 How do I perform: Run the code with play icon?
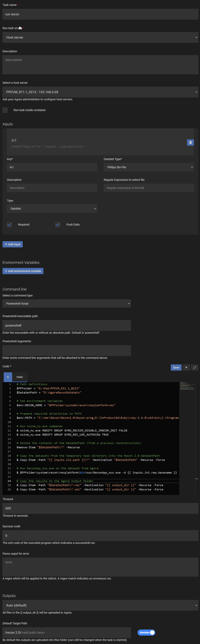(186, 367)
